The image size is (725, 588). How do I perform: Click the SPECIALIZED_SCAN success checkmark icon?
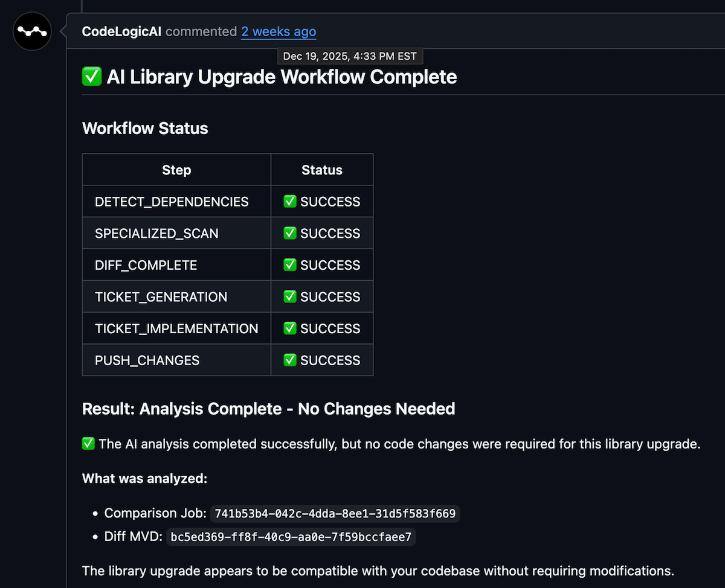coord(290,234)
